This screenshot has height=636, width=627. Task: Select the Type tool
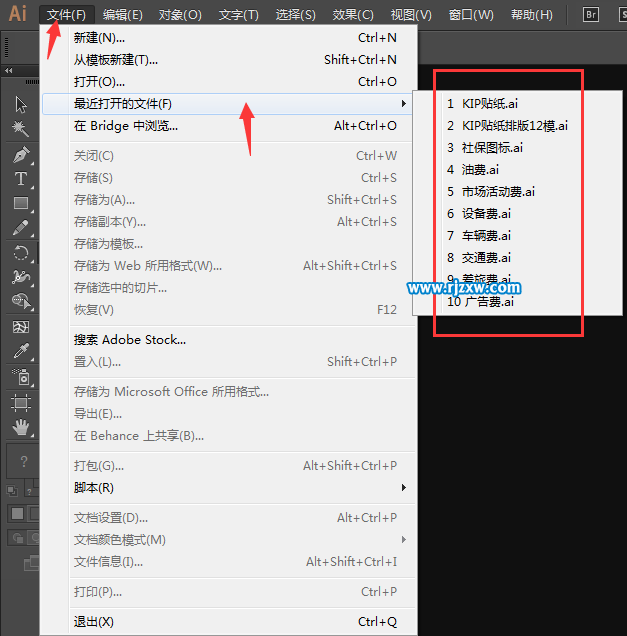[21, 178]
